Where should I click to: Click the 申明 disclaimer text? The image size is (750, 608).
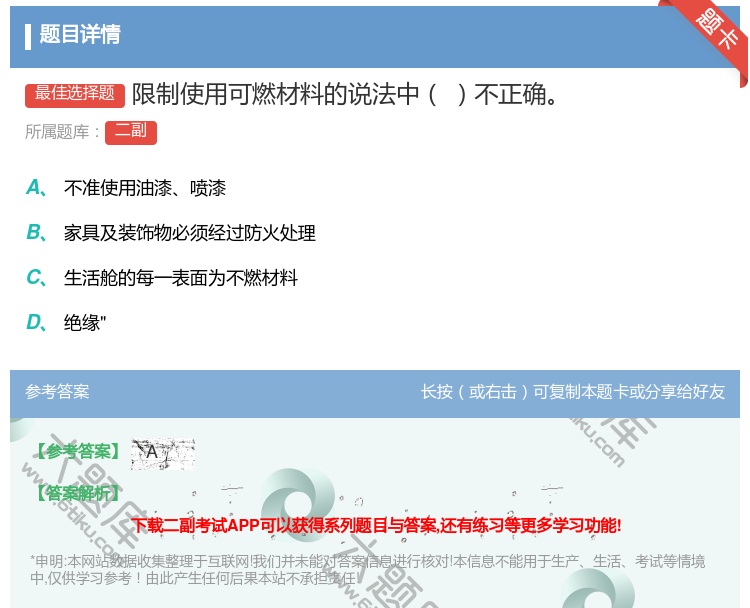tap(367, 569)
